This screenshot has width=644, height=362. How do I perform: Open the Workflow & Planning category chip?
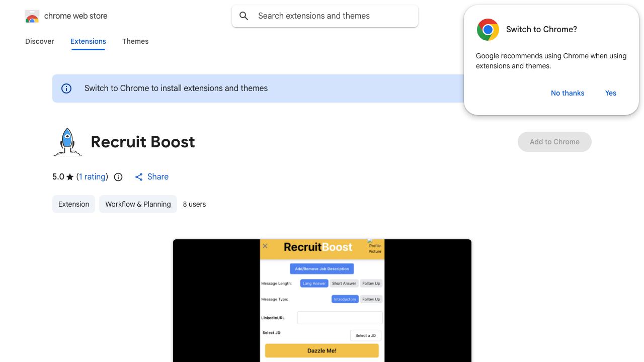point(138,204)
